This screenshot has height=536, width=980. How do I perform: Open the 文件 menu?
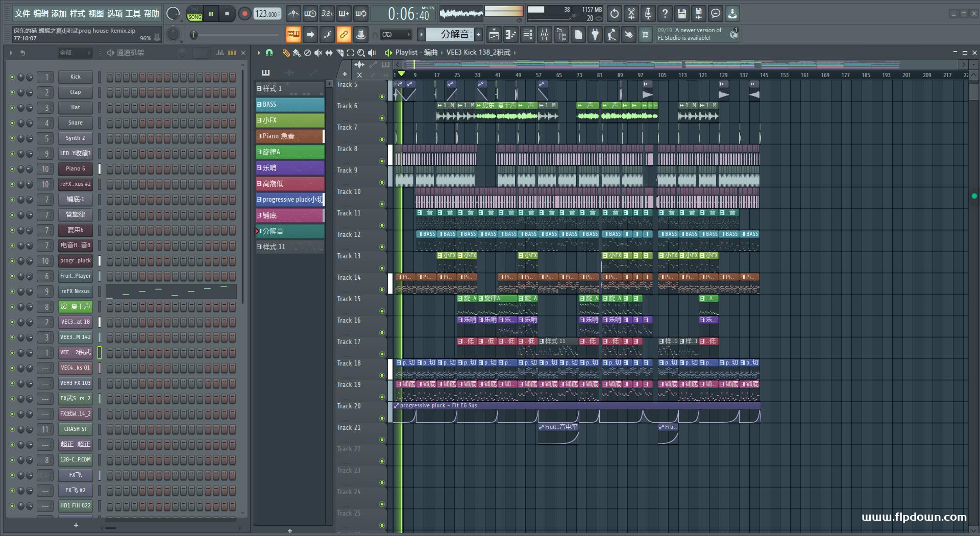click(22, 14)
